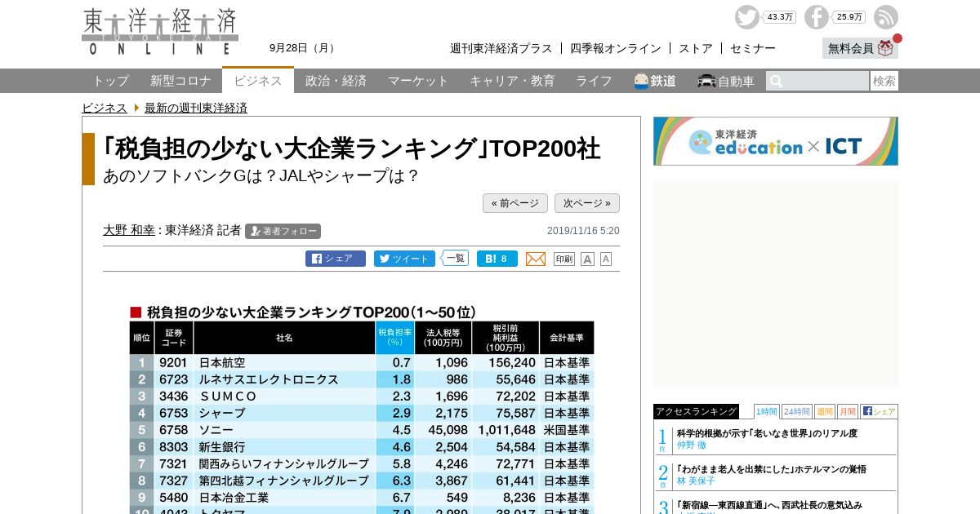Open the tweet list 一覧 bubble
This screenshot has height=514, width=980.
tap(455, 258)
